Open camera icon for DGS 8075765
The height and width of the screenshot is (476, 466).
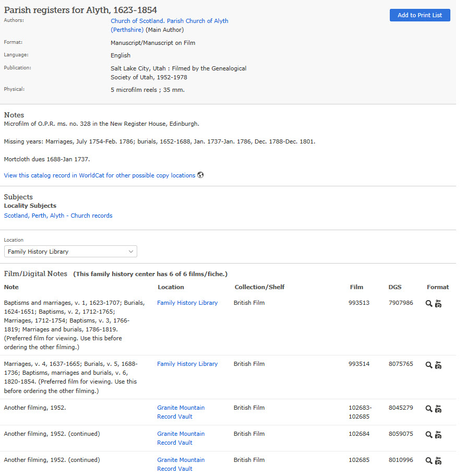pos(438,365)
